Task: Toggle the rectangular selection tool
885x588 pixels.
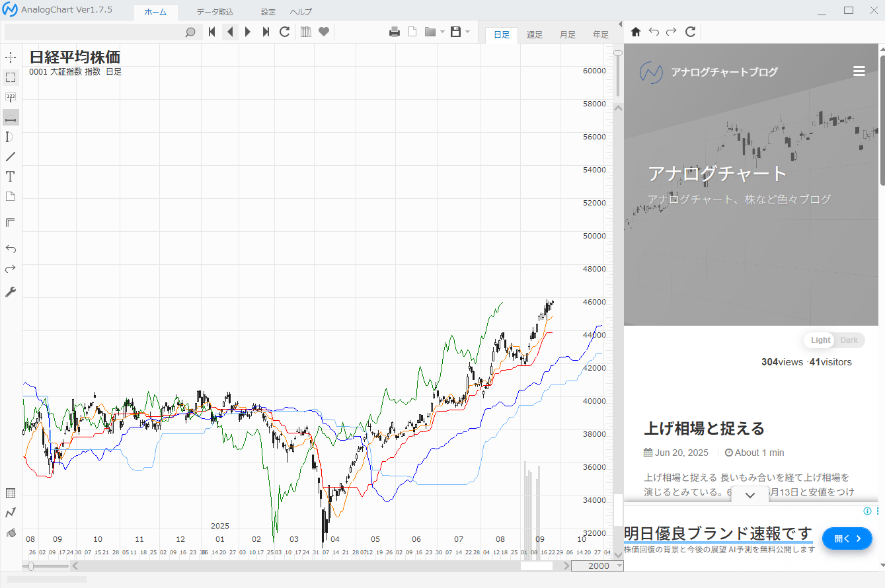Action: click(x=11, y=77)
